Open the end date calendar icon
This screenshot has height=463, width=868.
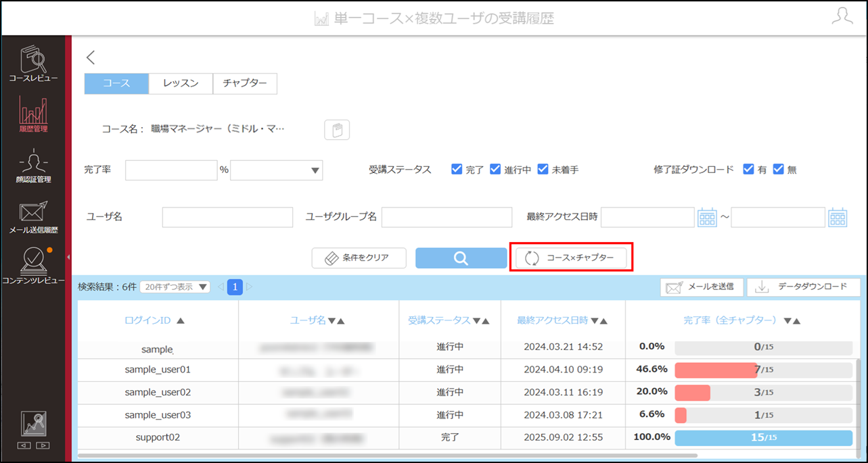click(838, 217)
